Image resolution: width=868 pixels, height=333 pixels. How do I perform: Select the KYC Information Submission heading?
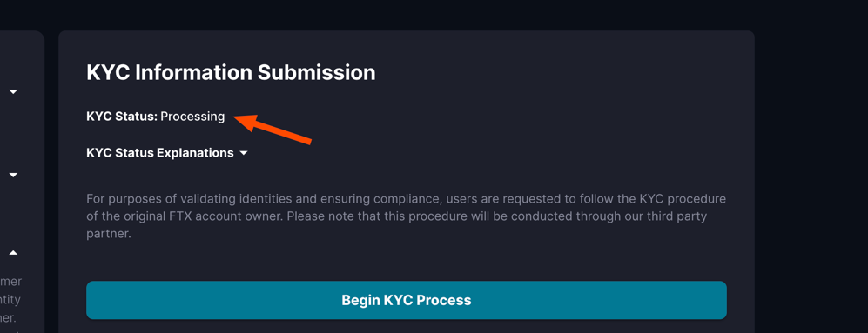(231, 73)
